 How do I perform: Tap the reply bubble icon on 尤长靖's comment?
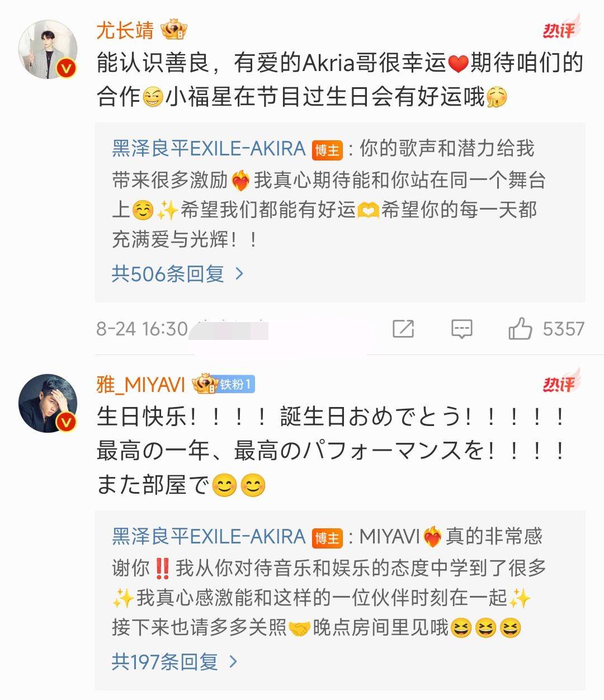pos(461,329)
